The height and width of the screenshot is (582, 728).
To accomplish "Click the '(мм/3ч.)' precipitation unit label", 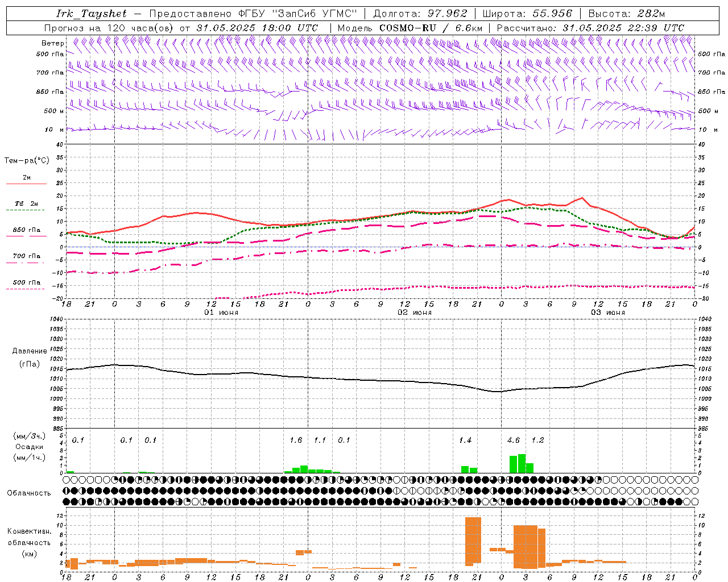I will point(29,436).
